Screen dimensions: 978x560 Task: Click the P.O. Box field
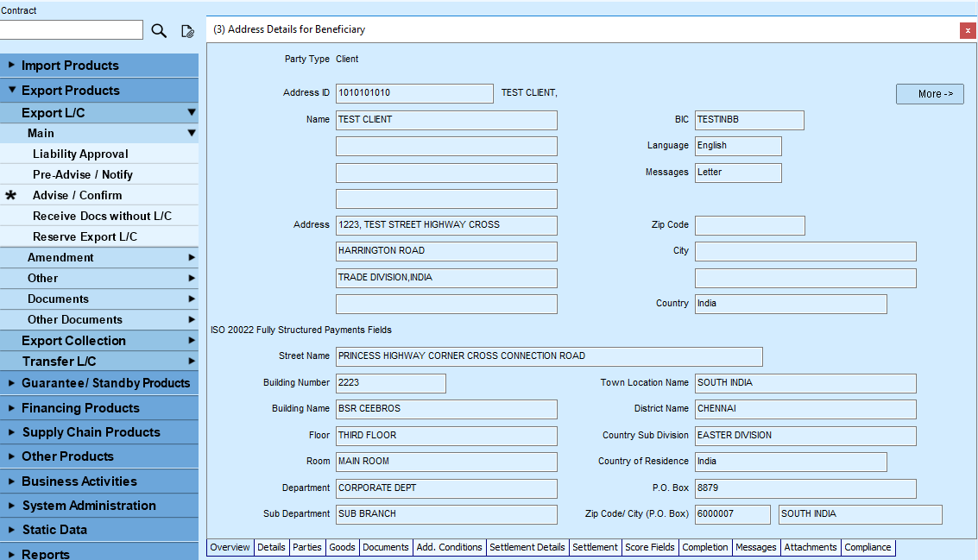806,488
